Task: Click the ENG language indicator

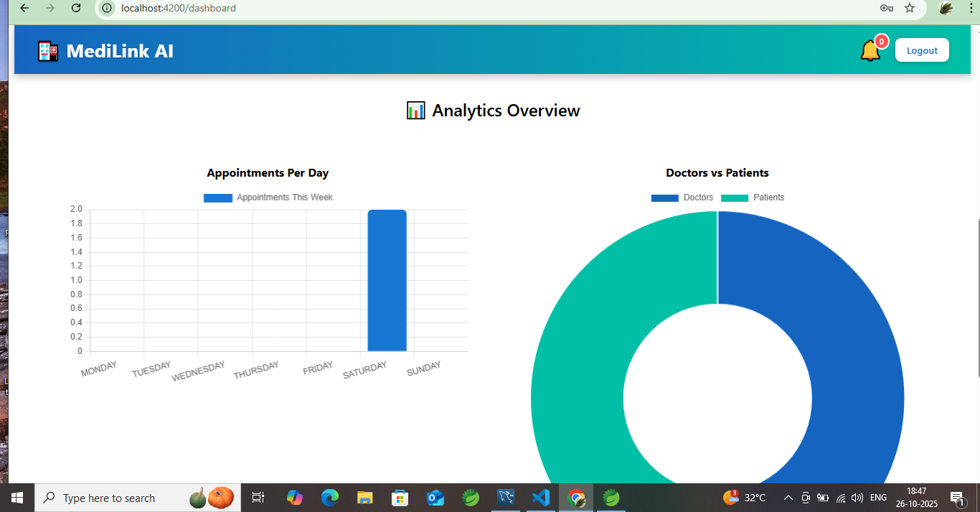Action: 878,498
